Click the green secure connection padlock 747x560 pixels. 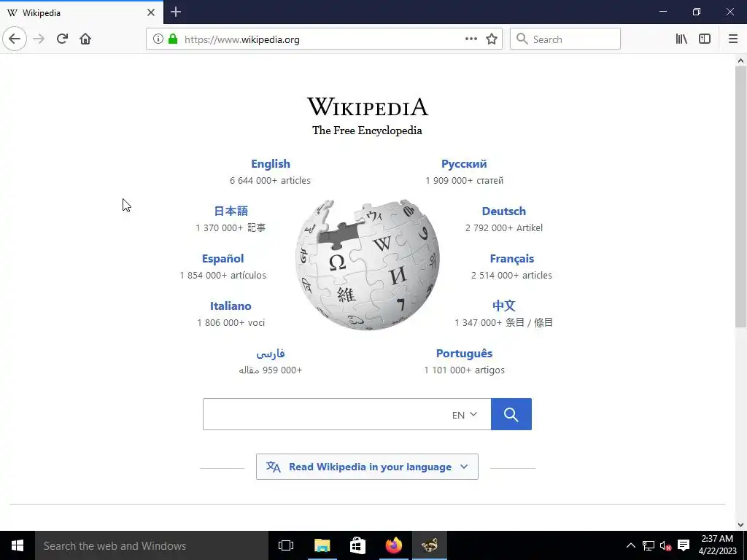pos(173,39)
